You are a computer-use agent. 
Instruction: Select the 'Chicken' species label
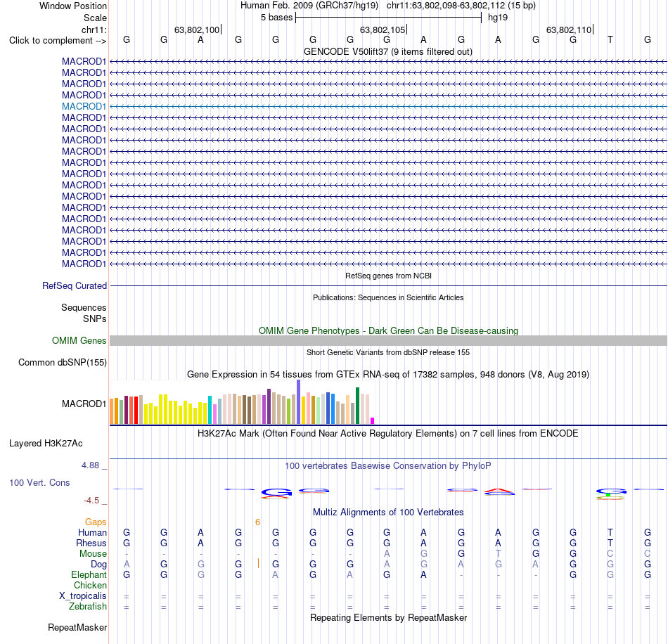90,586
